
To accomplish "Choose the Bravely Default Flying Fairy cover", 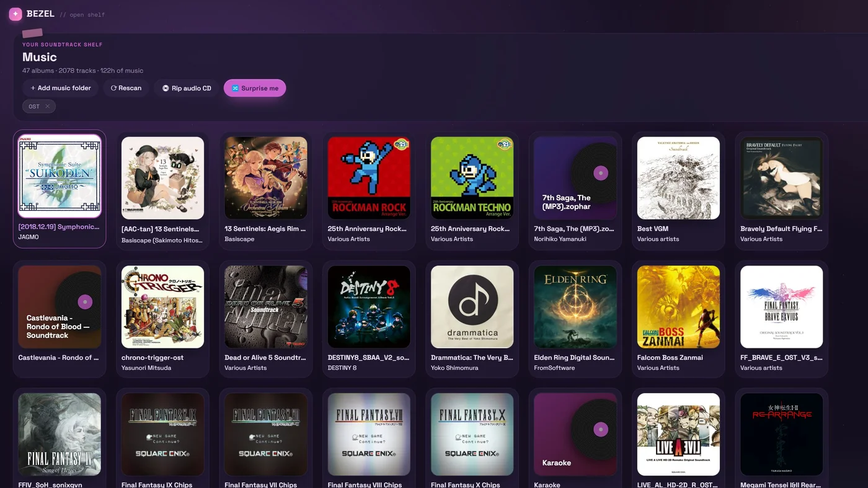I will click(782, 178).
